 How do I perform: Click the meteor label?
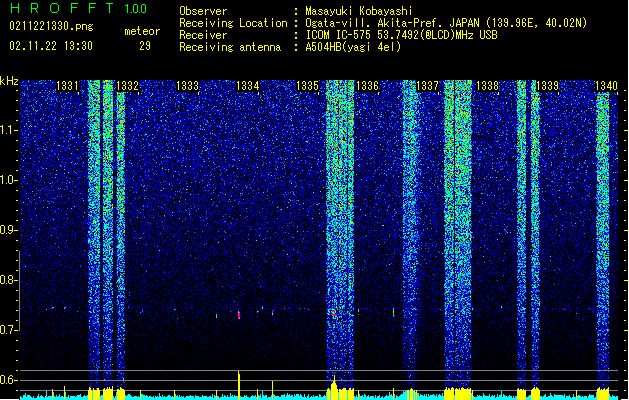[x=142, y=31]
